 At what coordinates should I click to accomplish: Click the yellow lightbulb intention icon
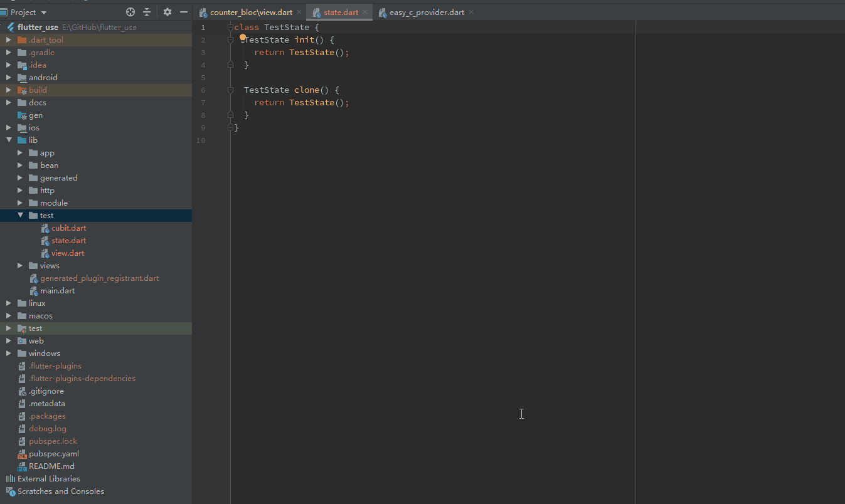[243, 38]
